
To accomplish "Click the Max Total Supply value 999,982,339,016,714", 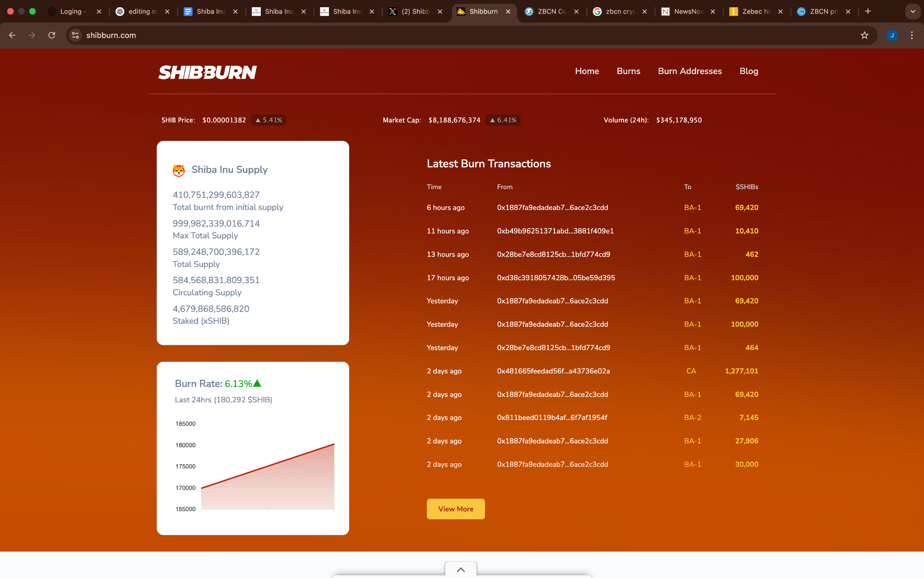I will pos(216,224).
